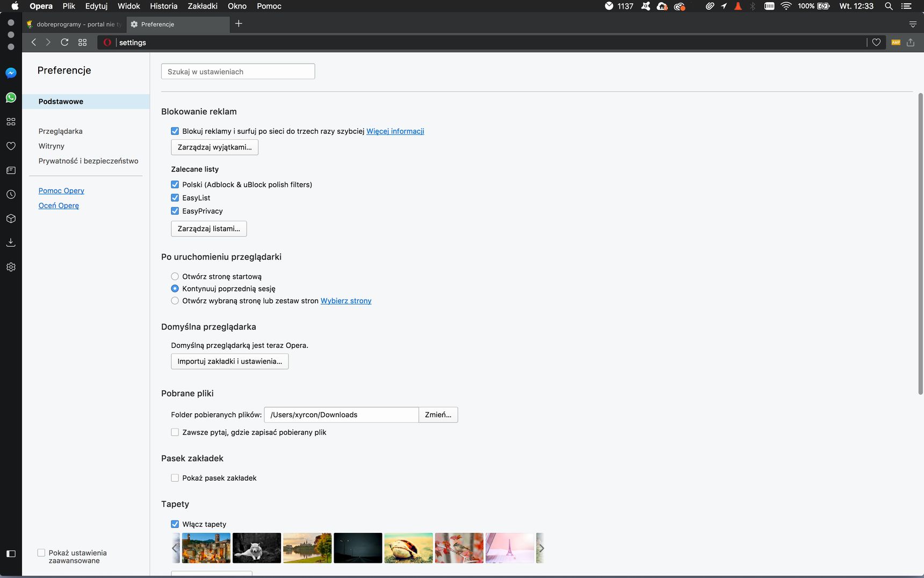Open the Plik menu
The height and width of the screenshot is (578, 924).
pyautogui.click(x=69, y=6)
